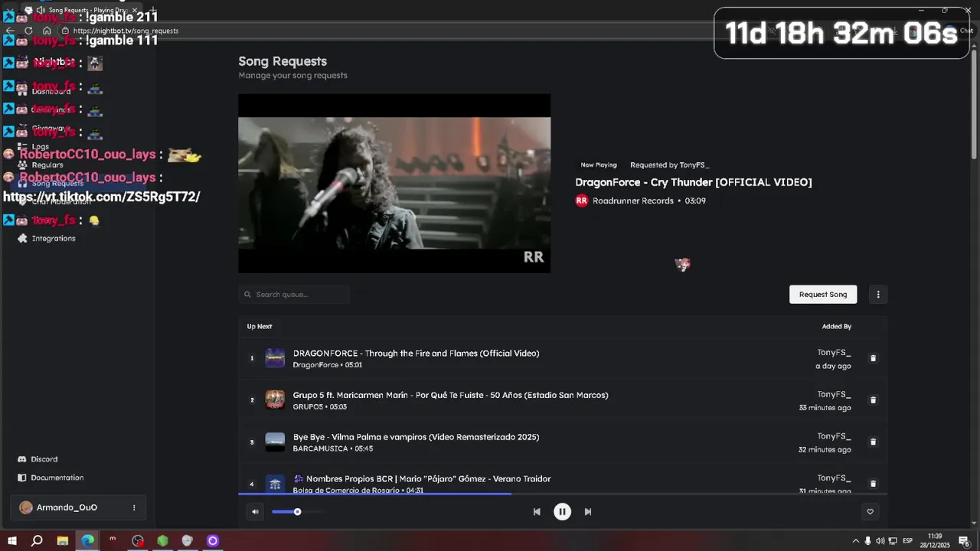
Task: Go back to the previous song
Action: click(537, 512)
